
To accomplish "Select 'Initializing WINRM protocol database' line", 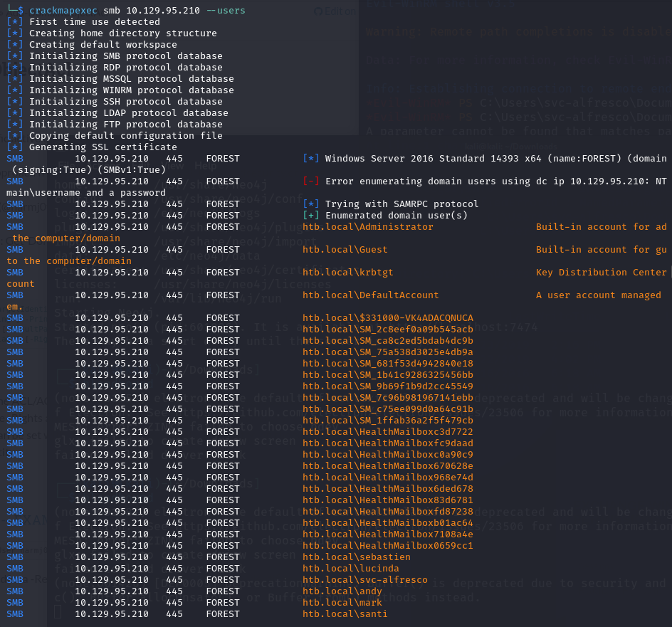I will point(131,90).
